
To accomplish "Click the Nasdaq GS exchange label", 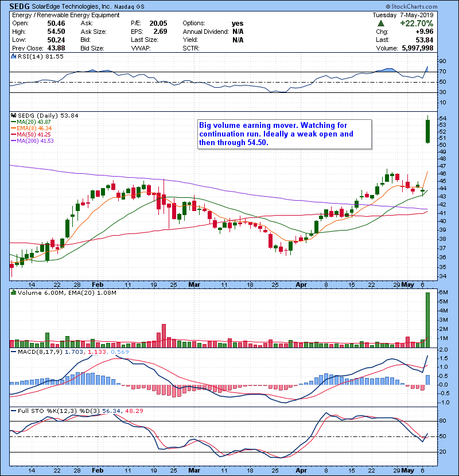I will [x=130, y=7].
